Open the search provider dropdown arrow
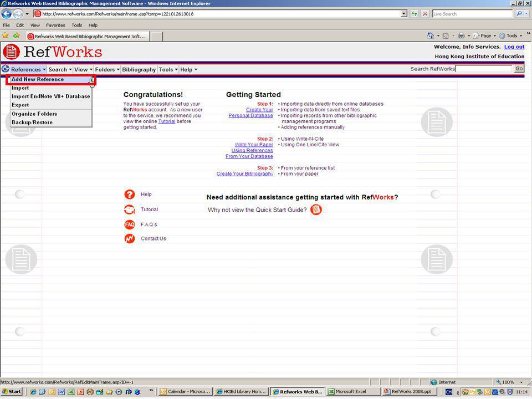The image size is (532, 399). [x=527, y=14]
